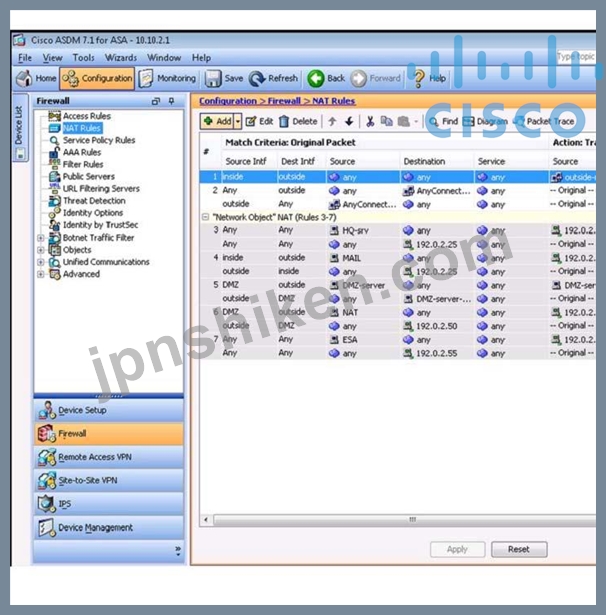Viewport: 606px width, 615px height.
Task: Open Threat Detection item
Action: 94,201
